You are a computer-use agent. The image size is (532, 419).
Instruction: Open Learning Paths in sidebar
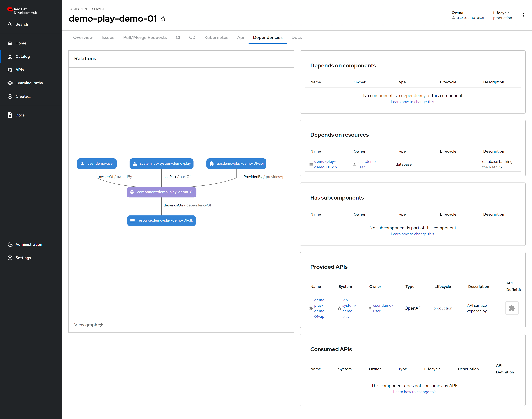point(29,83)
